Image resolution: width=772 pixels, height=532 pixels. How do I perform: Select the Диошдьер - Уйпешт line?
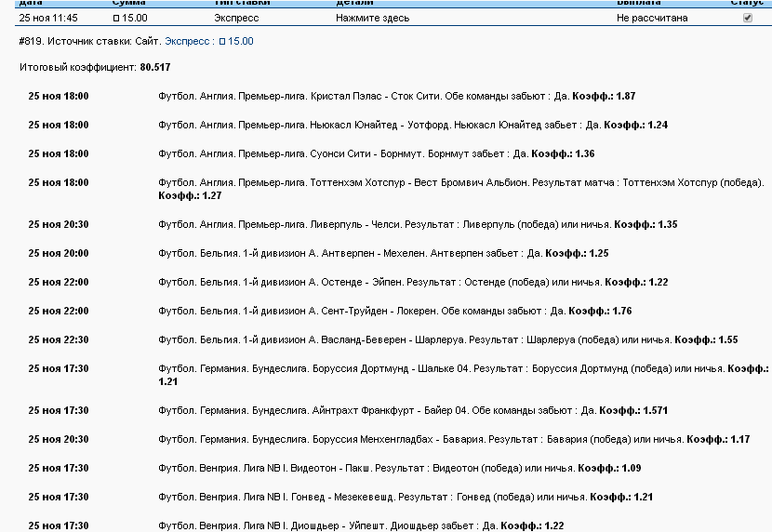[x=361, y=525]
